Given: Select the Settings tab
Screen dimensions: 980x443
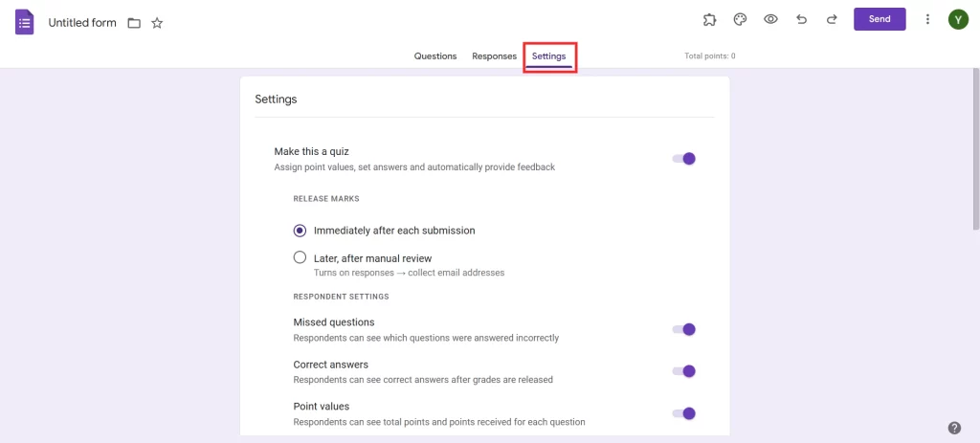Looking at the screenshot, I should [x=548, y=56].
